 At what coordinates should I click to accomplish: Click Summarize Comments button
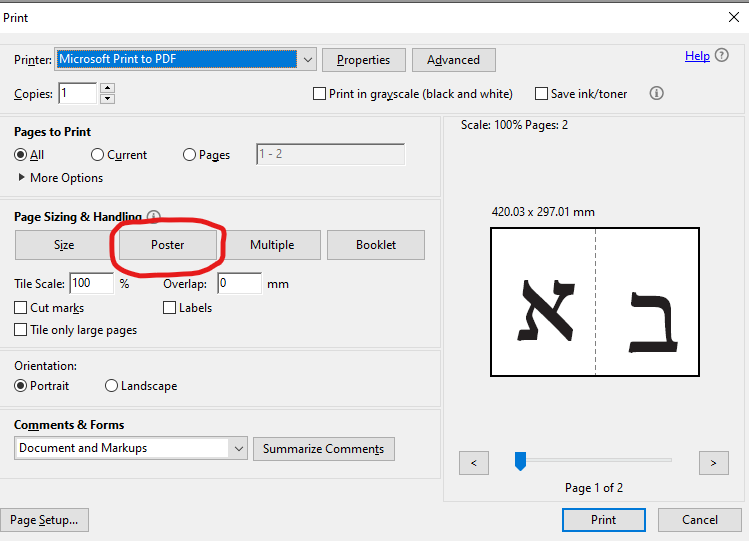[x=324, y=449]
